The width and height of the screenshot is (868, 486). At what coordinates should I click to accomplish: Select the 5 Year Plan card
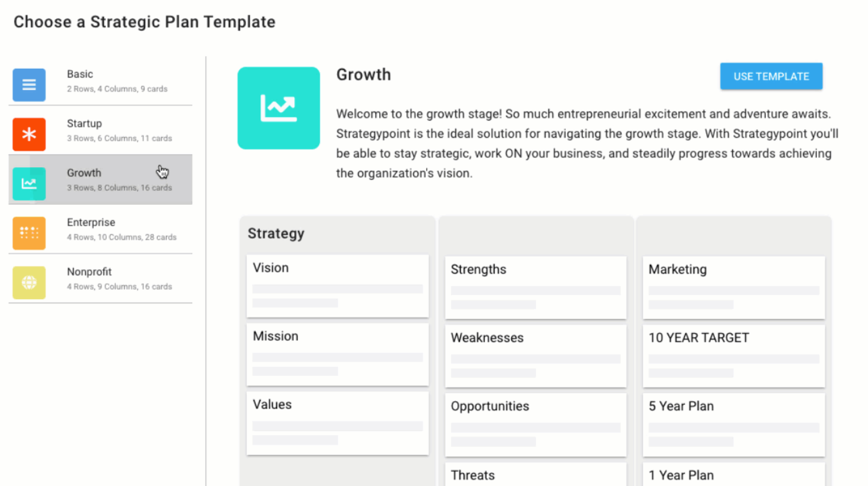(733, 424)
